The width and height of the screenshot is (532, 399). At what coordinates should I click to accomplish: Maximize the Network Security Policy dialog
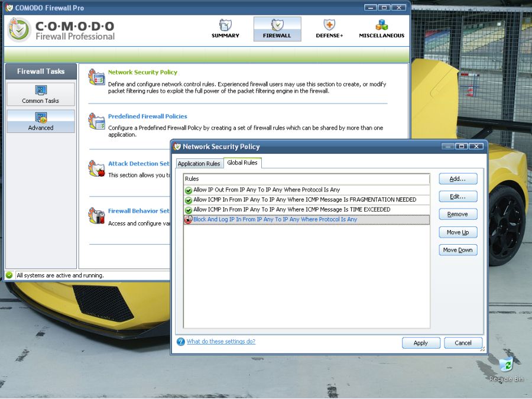[x=462, y=146]
